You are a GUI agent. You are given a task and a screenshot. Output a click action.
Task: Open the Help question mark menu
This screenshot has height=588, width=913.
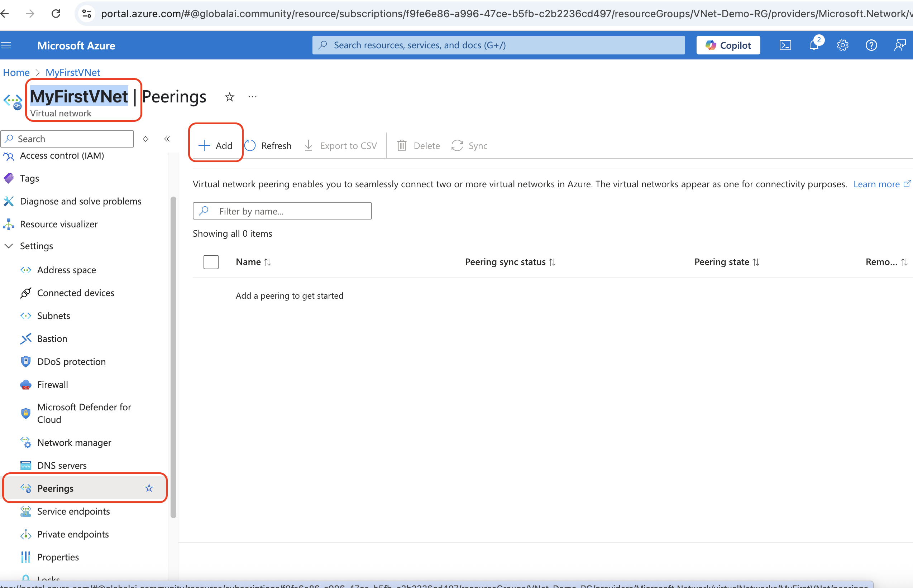pyautogui.click(x=871, y=45)
